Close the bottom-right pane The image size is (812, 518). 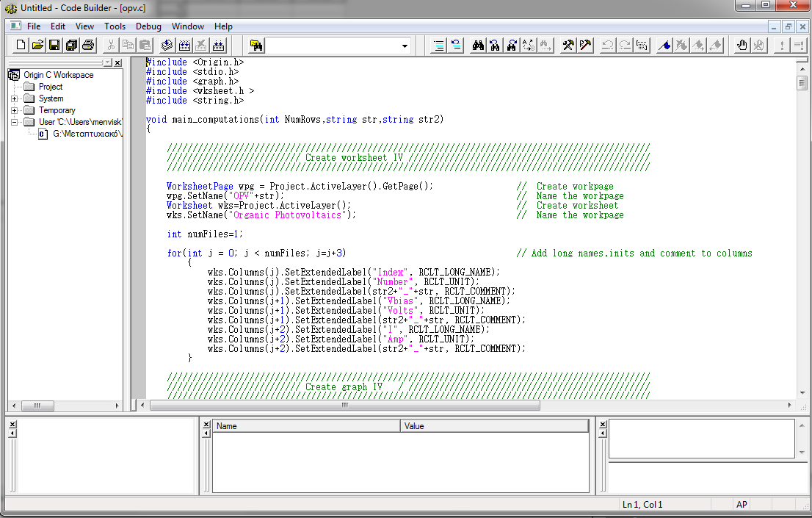(603, 424)
